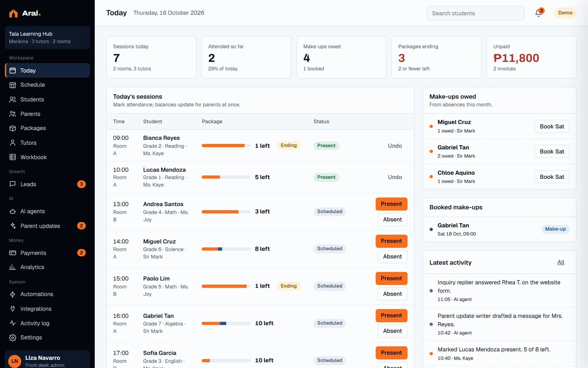Click the Leads chat bubble icon
This screenshot has width=588, height=368.
click(13, 184)
